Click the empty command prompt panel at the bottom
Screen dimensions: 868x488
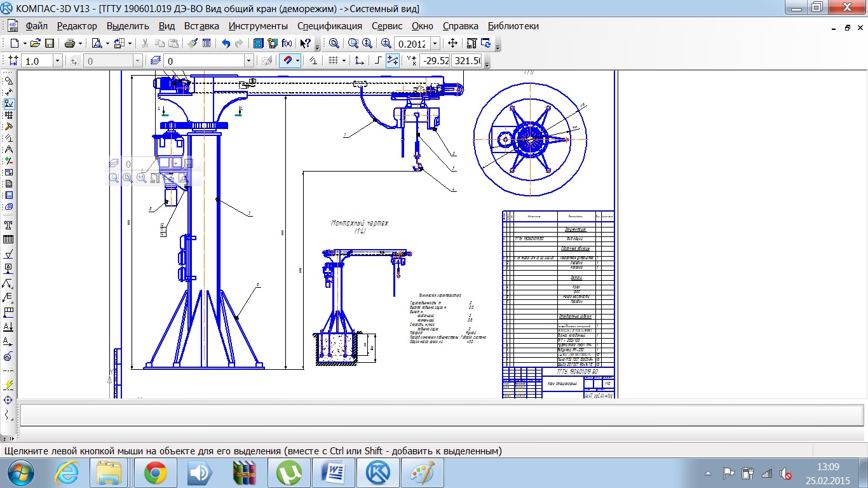point(441,416)
